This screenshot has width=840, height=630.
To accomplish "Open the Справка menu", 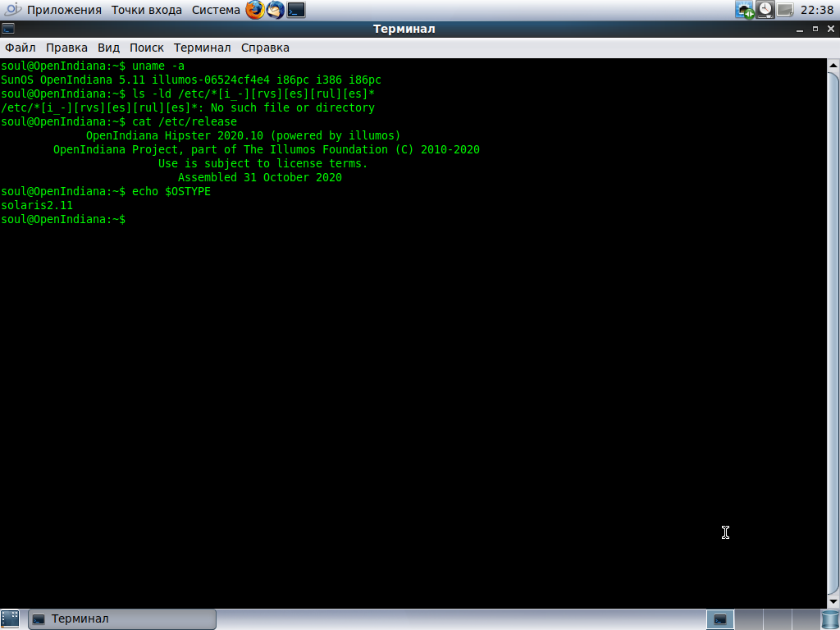I will point(265,48).
